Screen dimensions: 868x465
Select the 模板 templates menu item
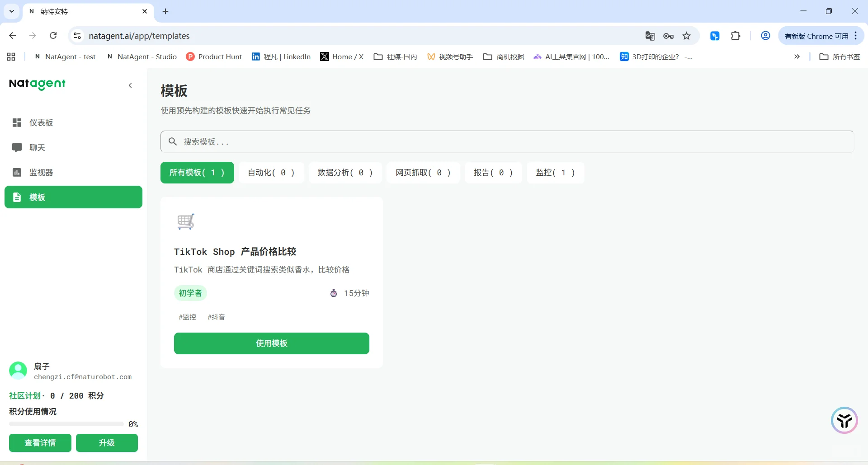tap(73, 197)
